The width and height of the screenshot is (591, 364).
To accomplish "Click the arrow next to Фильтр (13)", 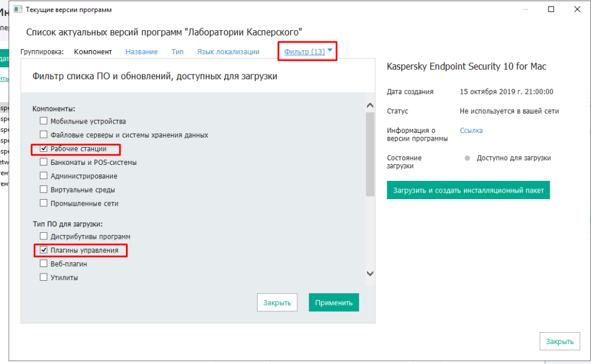I will (330, 50).
